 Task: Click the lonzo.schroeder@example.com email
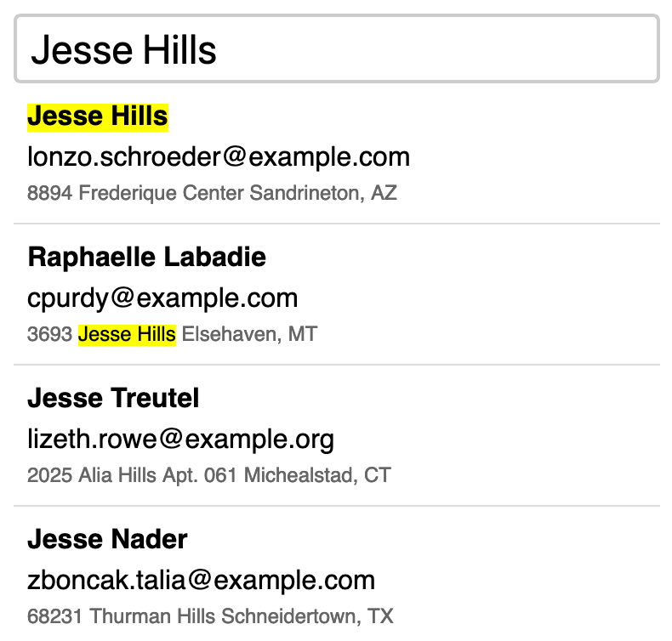point(219,156)
